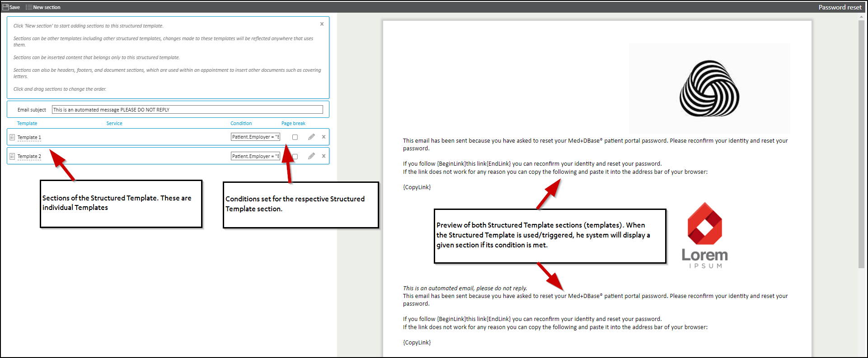This screenshot has width=868, height=358.
Task: Open the Template 1 link
Action: point(29,137)
